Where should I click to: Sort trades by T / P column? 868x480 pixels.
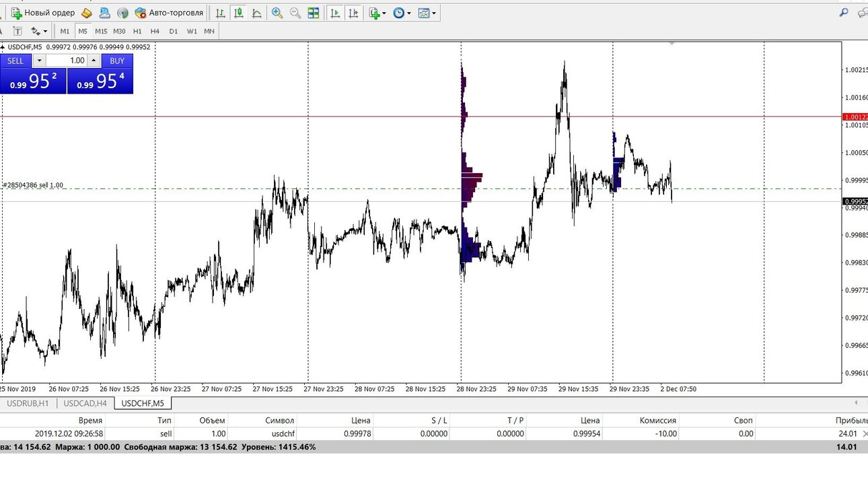click(x=515, y=420)
